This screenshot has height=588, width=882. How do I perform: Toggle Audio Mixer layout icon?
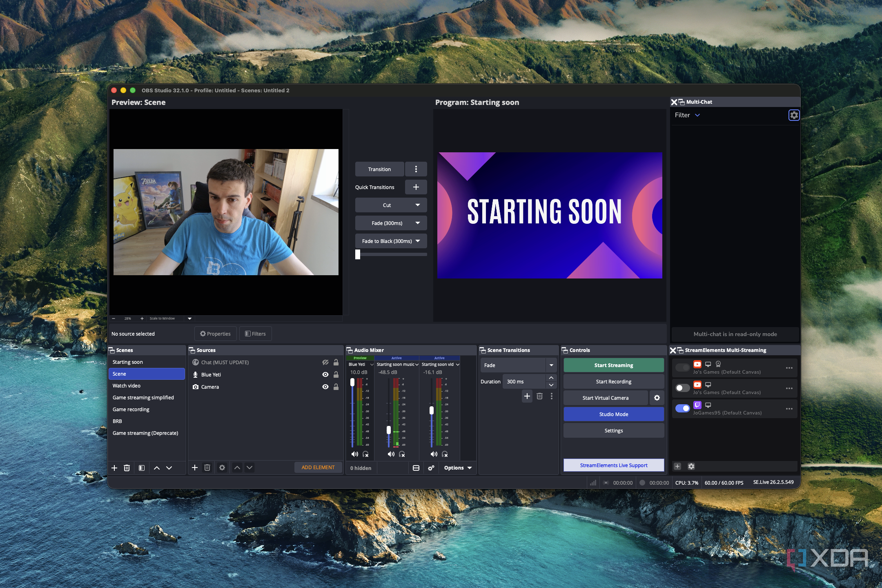[416, 468]
